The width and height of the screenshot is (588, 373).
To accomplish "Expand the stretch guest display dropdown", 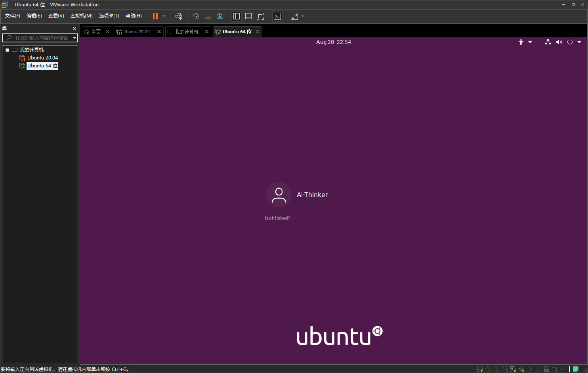I will (x=303, y=16).
